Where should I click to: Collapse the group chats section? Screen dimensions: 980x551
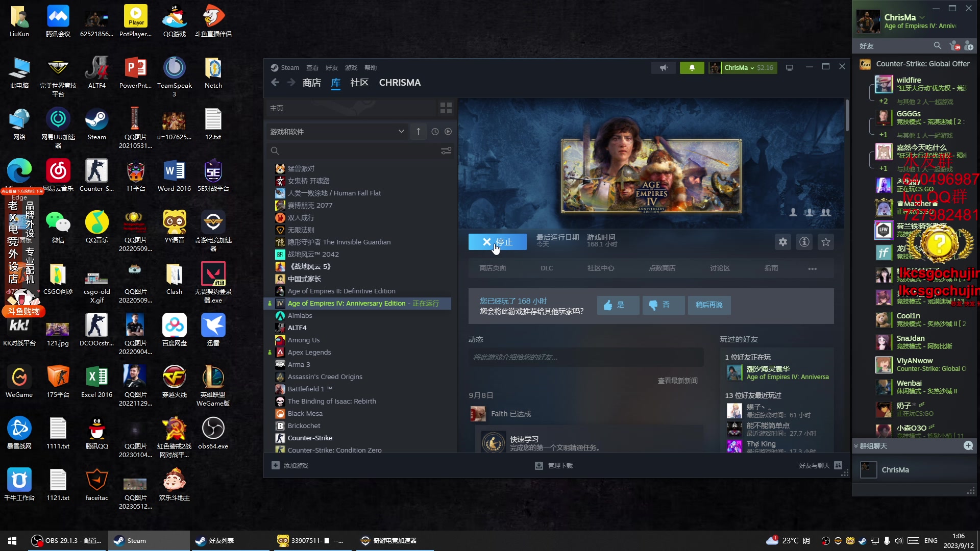click(x=856, y=446)
